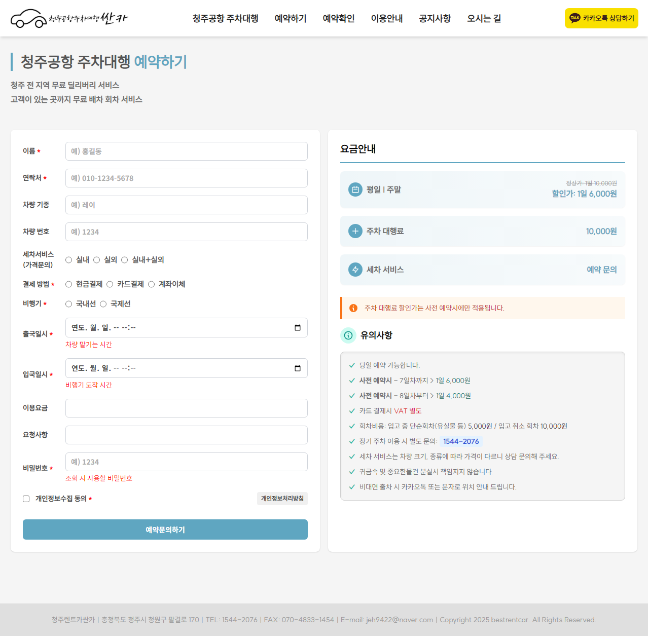
Task: Choose 카드결제 payment method
Action: pyautogui.click(x=110, y=284)
